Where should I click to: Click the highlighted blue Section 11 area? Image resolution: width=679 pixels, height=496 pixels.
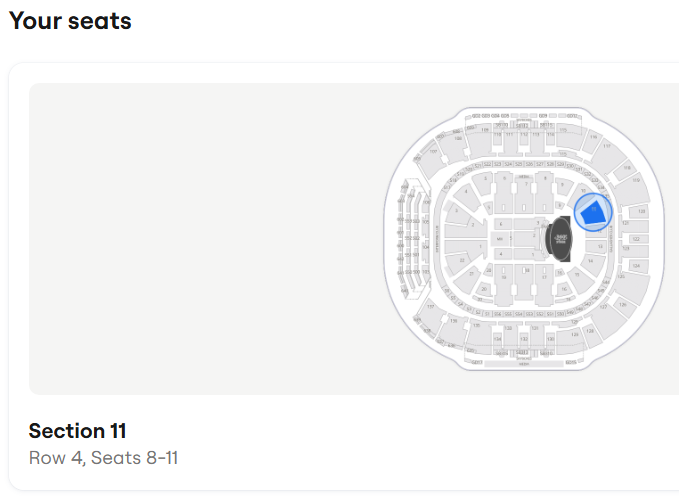[x=592, y=213]
